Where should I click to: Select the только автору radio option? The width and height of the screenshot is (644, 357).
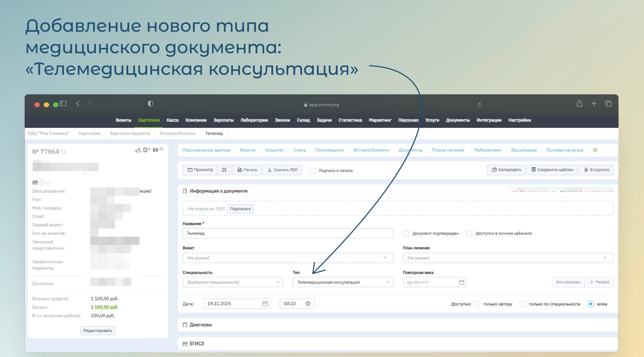point(477,304)
